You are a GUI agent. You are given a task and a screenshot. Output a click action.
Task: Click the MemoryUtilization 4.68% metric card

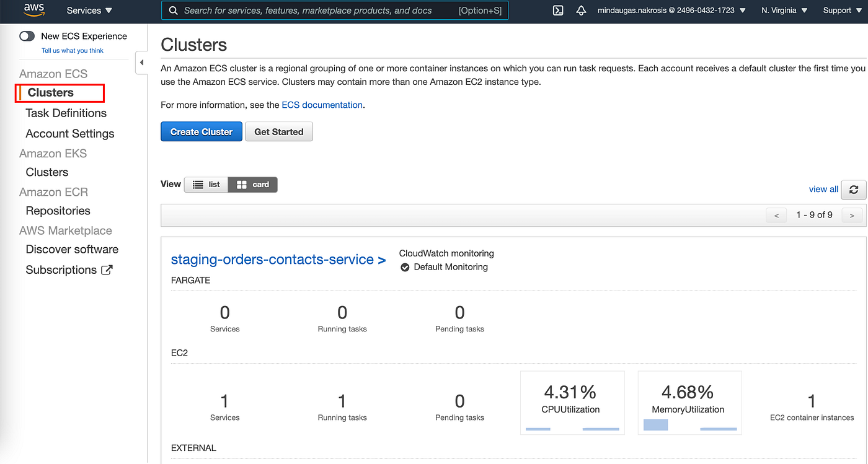(x=689, y=403)
